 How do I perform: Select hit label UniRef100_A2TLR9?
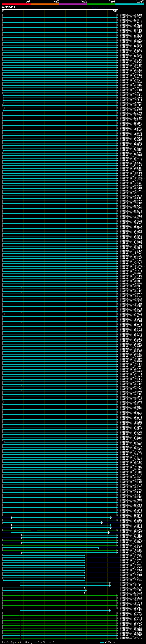coord(131,610)
